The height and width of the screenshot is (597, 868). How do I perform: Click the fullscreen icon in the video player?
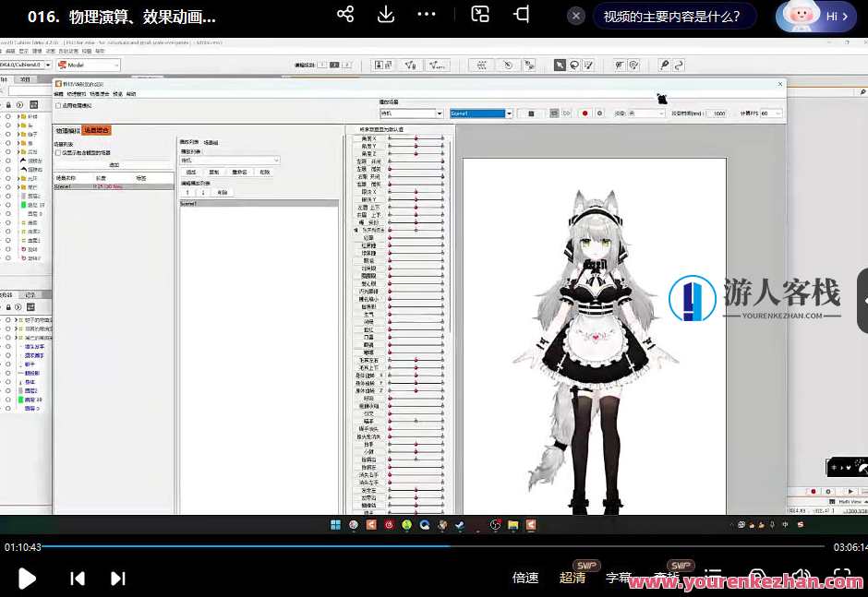click(842, 579)
